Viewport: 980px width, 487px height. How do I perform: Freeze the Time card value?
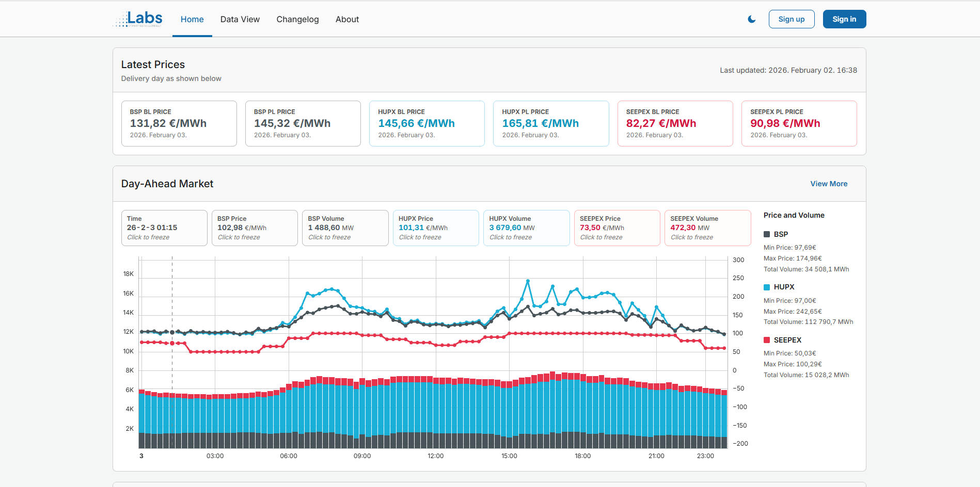pos(164,228)
